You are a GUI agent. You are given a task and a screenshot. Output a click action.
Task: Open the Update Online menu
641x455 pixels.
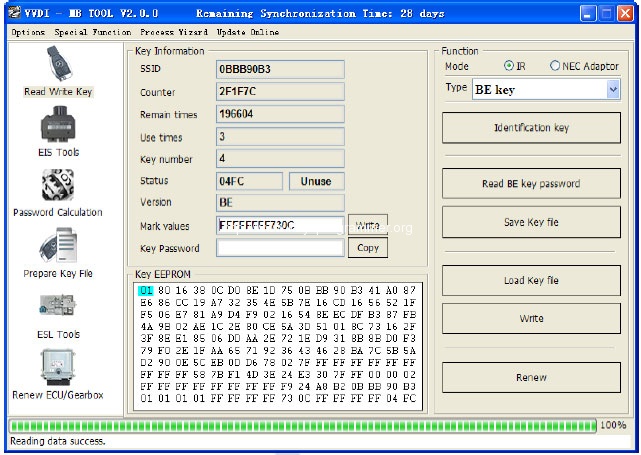tap(248, 32)
